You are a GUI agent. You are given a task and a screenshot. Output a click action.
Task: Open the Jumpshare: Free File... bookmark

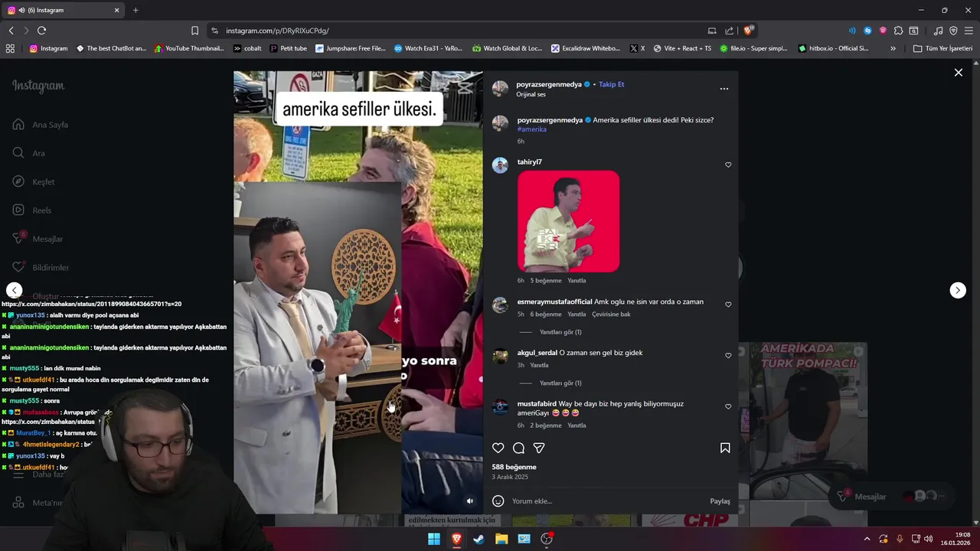pyautogui.click(x=350, y=48)
